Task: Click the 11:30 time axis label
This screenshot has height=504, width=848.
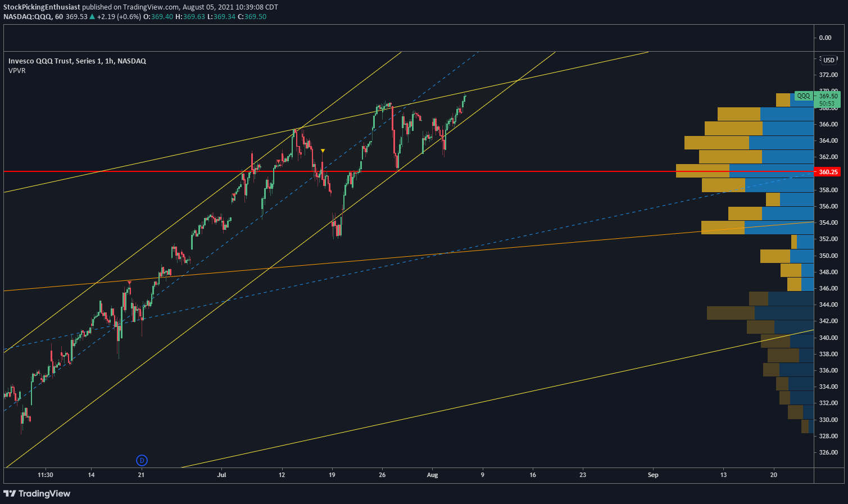Action: point(46,475)
